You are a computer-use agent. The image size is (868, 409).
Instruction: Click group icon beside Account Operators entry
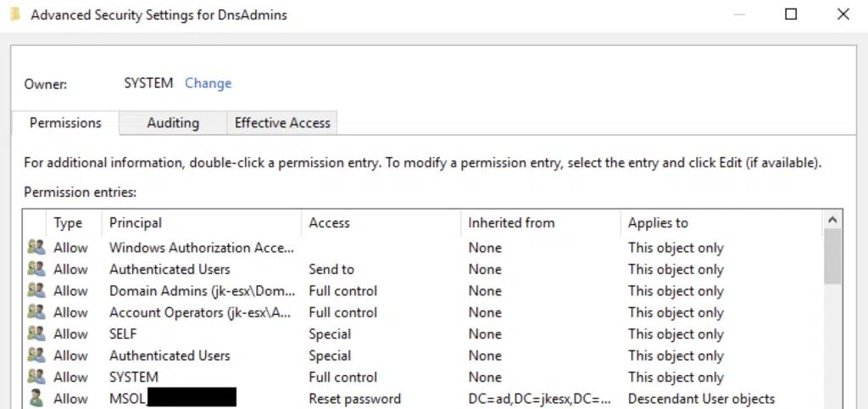36,312
